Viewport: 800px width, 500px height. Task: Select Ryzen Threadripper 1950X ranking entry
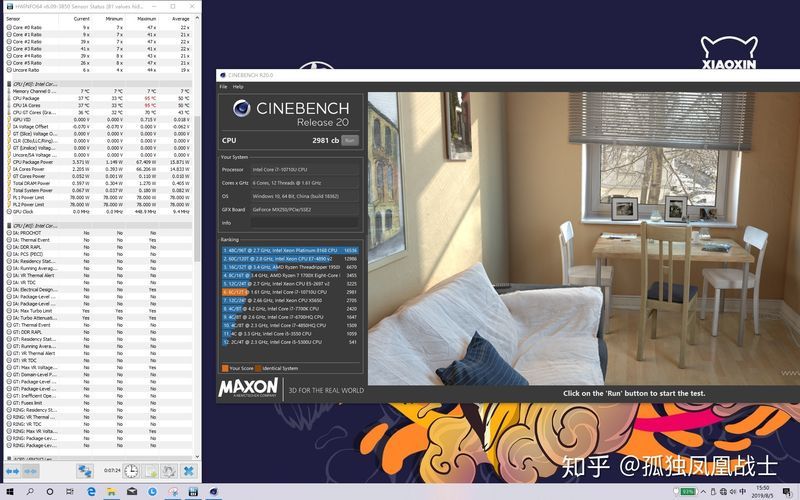290,267
